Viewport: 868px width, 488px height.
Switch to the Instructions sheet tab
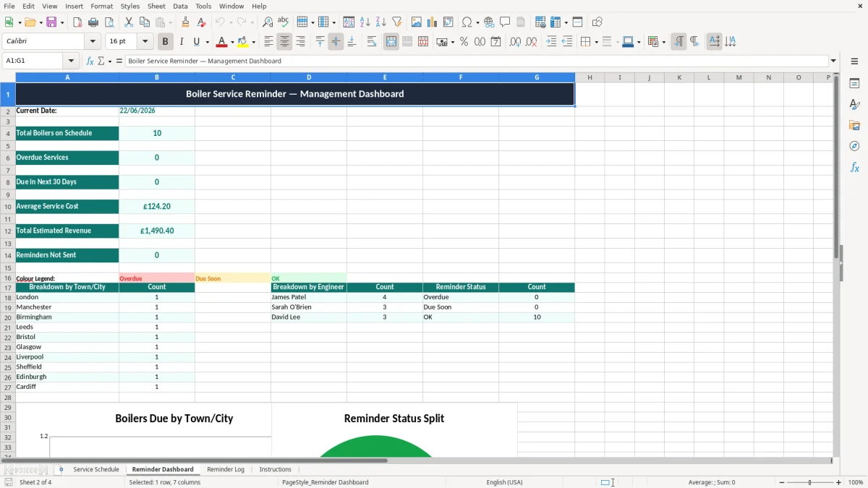point(275,469)
